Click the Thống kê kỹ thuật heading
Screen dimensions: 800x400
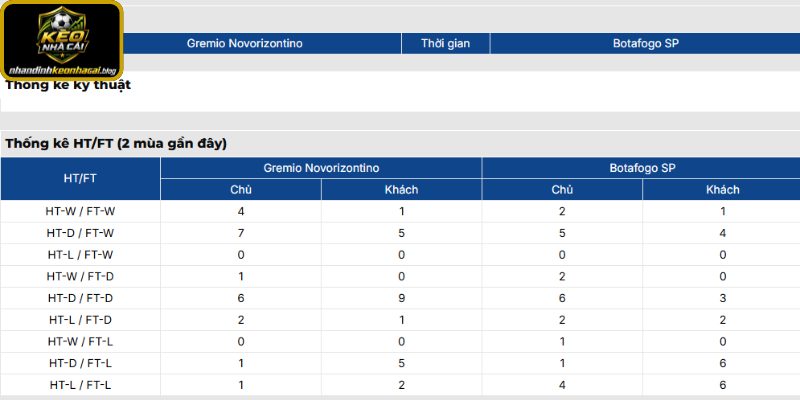68,85
